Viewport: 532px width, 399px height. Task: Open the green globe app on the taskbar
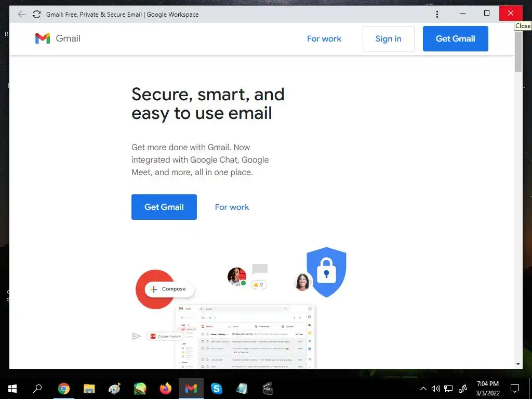point(140,389)
